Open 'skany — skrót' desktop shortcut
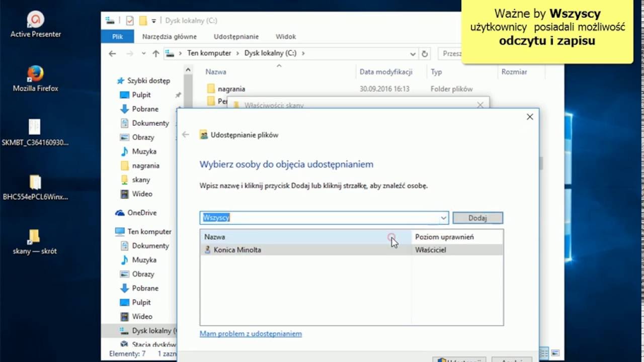This screenshot has height=362, width=644. (35, 241)
